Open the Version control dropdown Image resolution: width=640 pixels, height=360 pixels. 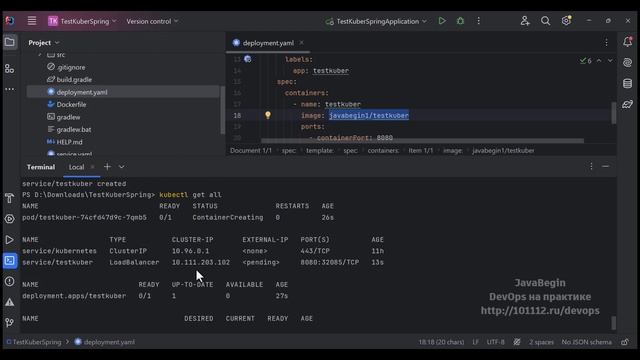click(x=152, y=21)
